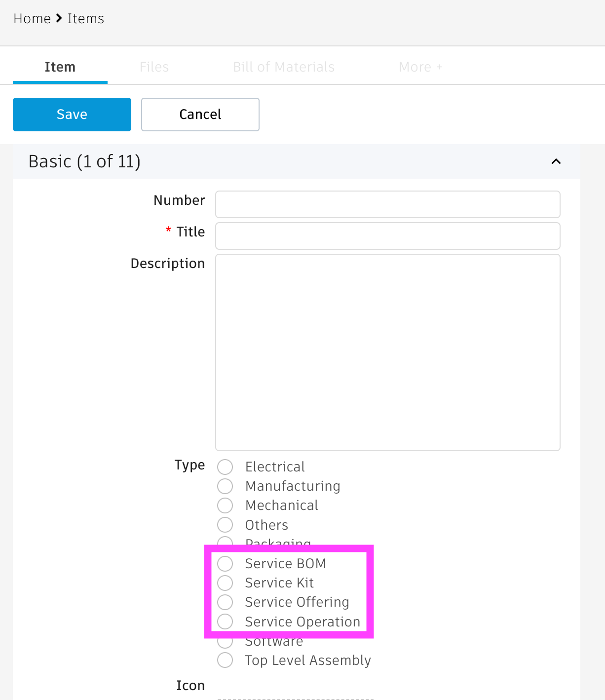Select the Mechanical radio option
This screenshot has height=700, width=605.
(225, 506)
